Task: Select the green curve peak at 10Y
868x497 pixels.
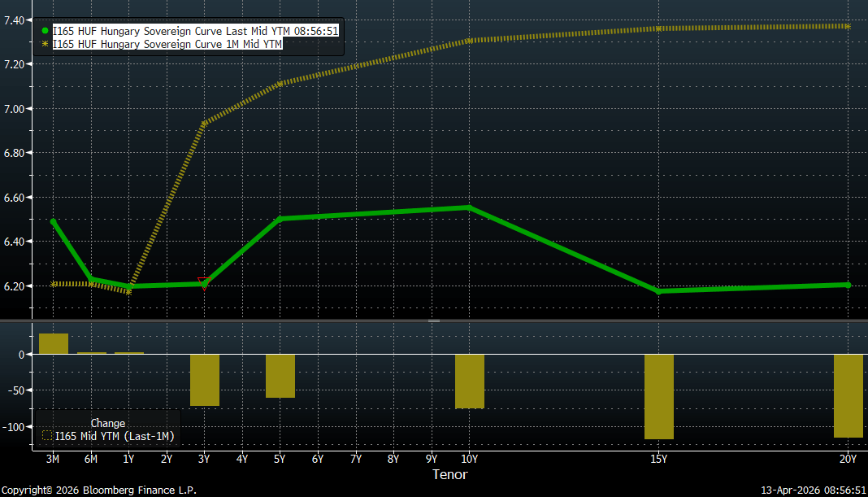Action: (x=468, y=207)
